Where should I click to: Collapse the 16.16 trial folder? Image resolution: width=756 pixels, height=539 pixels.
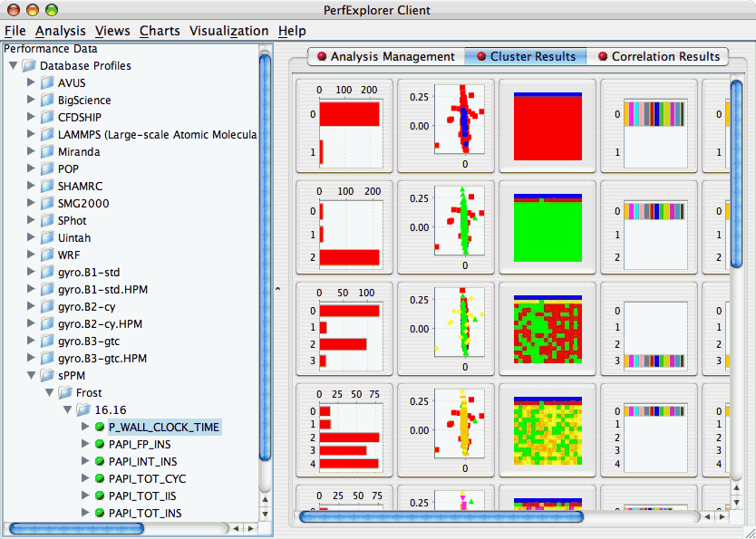[68, 410]
